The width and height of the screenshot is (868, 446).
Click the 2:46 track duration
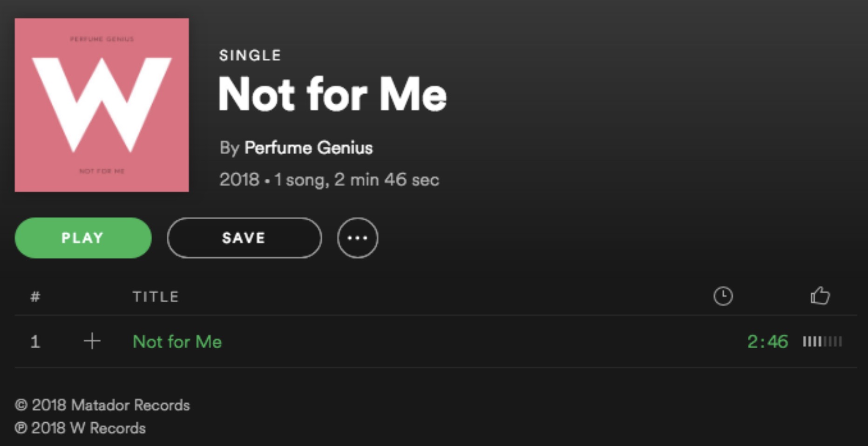coord(767,342)
